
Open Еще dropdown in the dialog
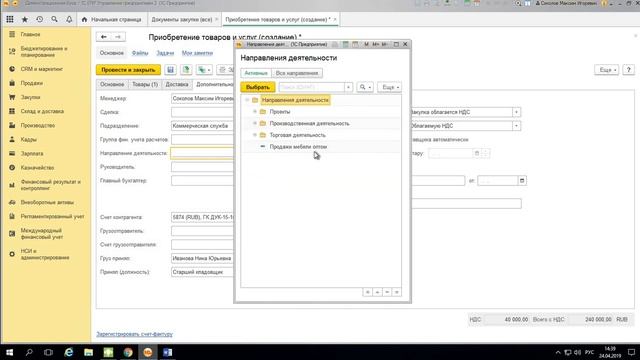tap(390, 87)
